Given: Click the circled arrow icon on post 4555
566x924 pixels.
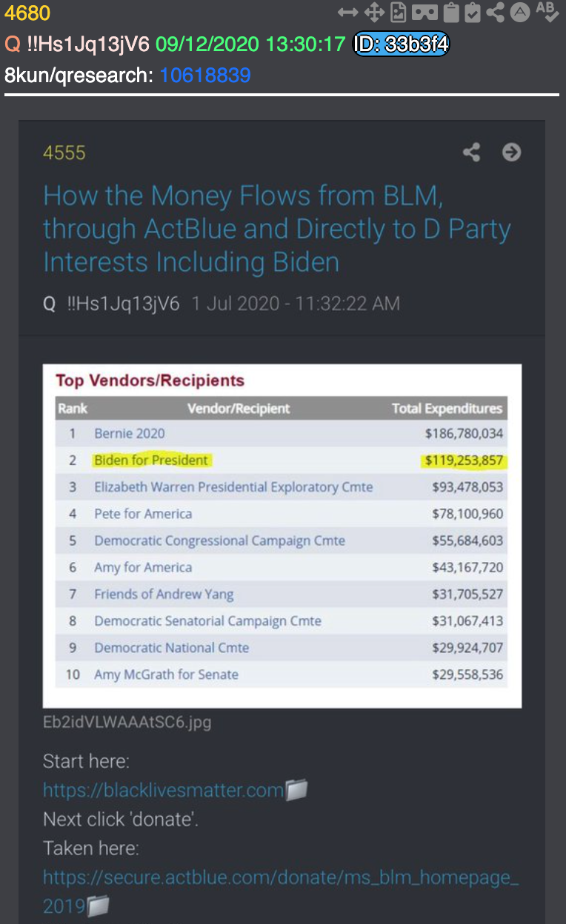Looking at the screenshot, I should 511,153.
